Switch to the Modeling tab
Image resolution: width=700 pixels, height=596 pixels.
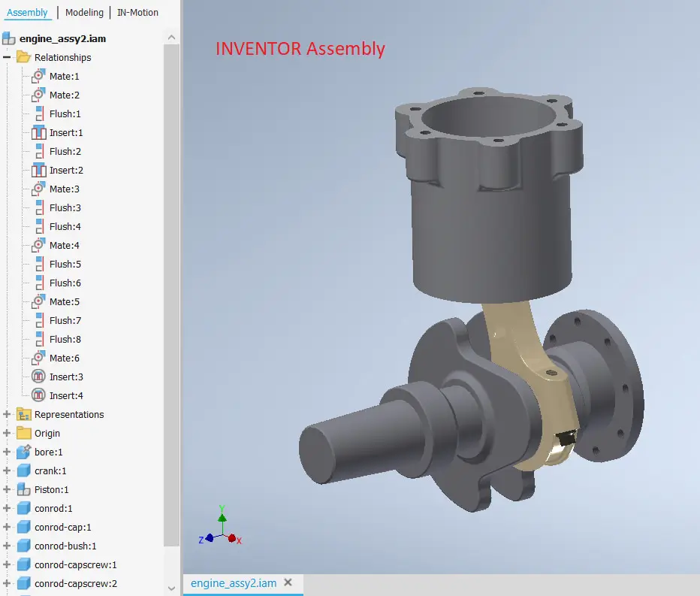[x=83, y=12]
